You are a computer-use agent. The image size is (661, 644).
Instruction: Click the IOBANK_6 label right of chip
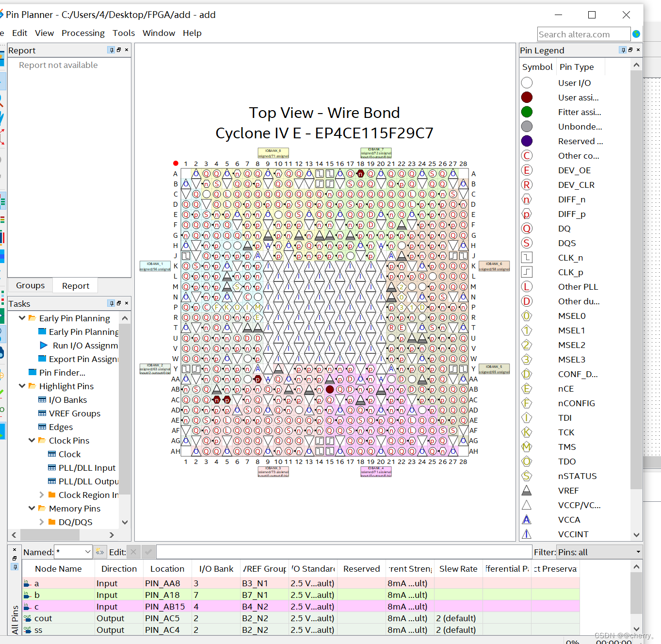(x=494, y=266)
